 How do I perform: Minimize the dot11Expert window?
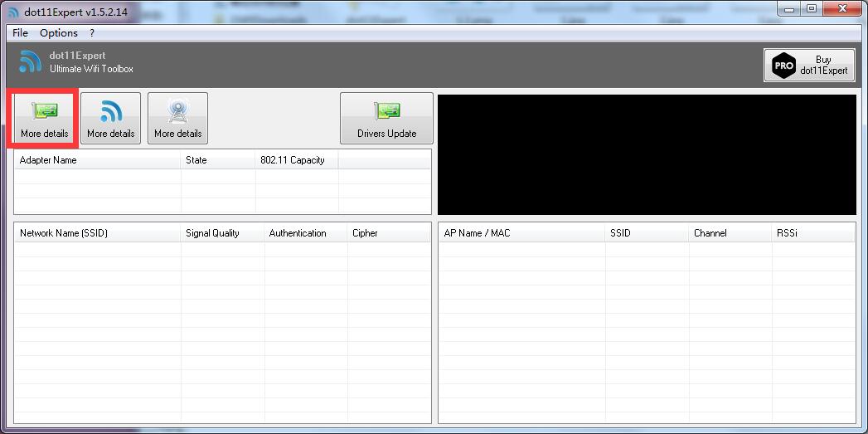pos(788,8)
